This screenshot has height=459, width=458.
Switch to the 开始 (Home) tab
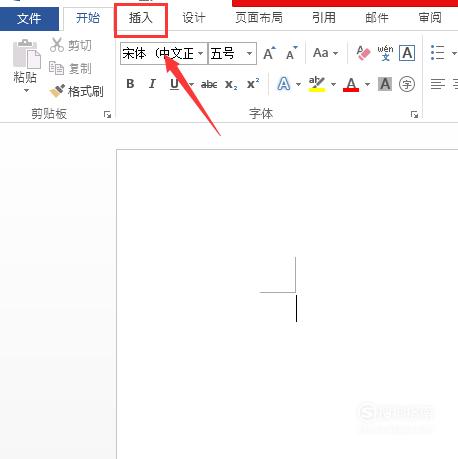[x=88, y=18]
